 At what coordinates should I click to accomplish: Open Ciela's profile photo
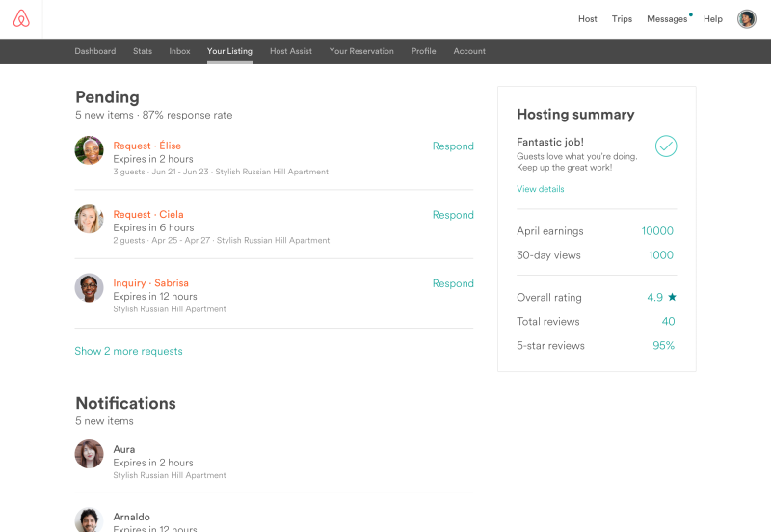tap(89, 220)
